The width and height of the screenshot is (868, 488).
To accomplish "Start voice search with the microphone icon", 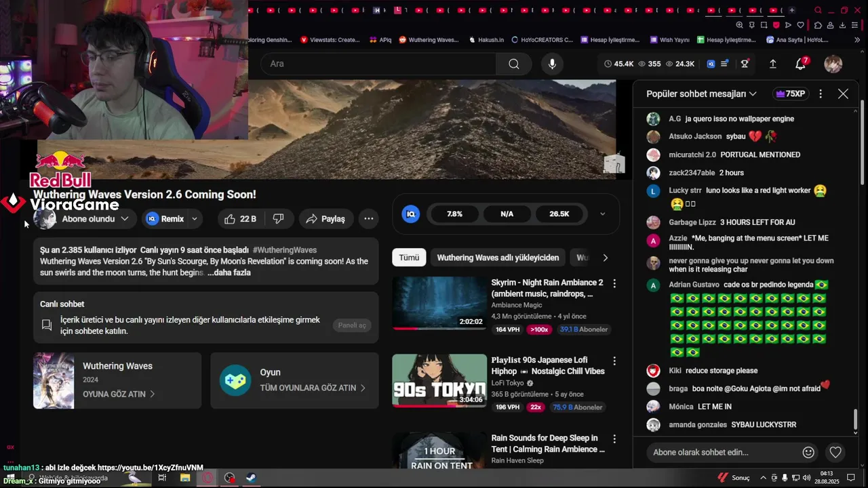I will coord(552,64).
